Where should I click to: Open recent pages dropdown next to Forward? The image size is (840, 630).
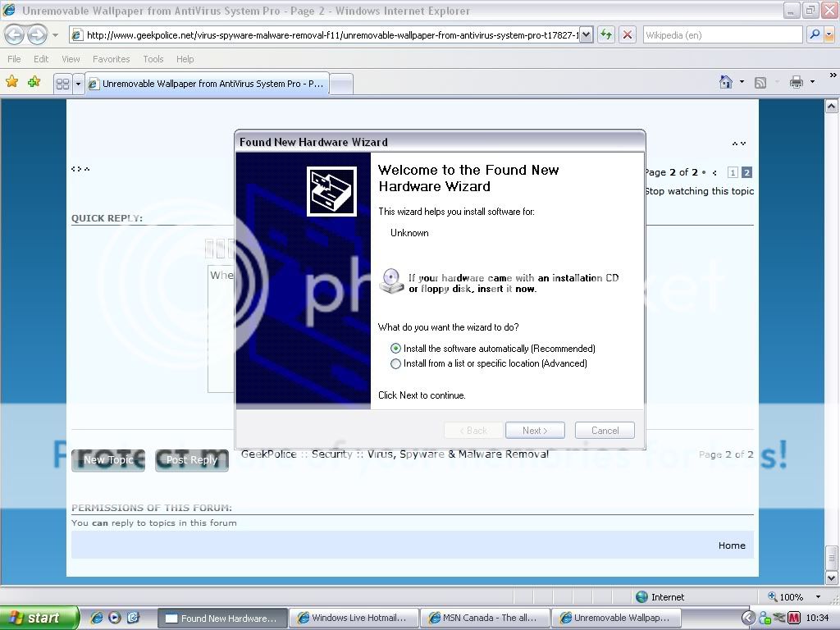[55, 35]
